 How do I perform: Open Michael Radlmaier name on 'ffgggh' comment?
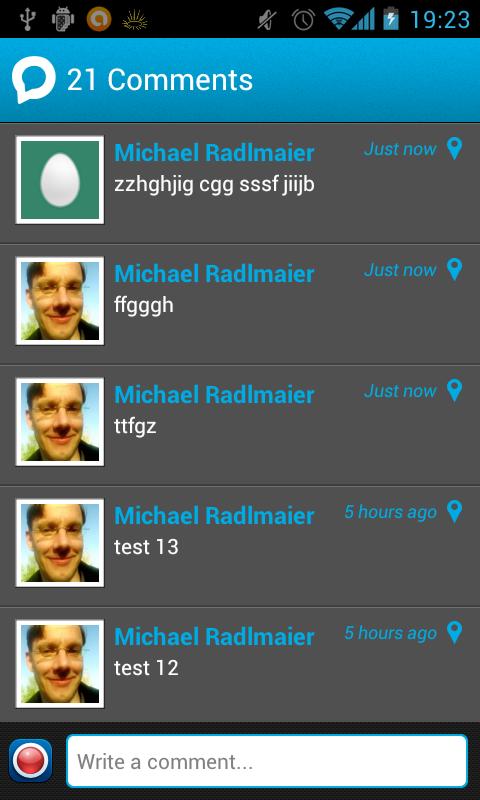pos(214,274)
